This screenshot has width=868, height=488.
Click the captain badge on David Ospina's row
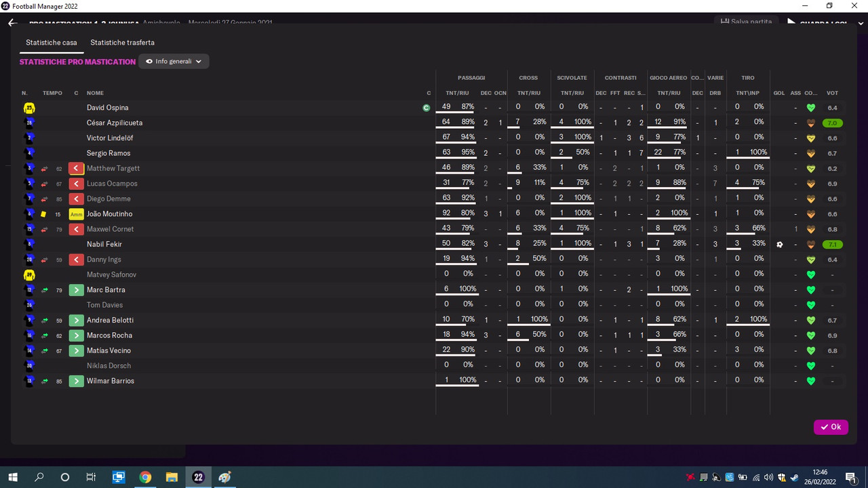427,108
